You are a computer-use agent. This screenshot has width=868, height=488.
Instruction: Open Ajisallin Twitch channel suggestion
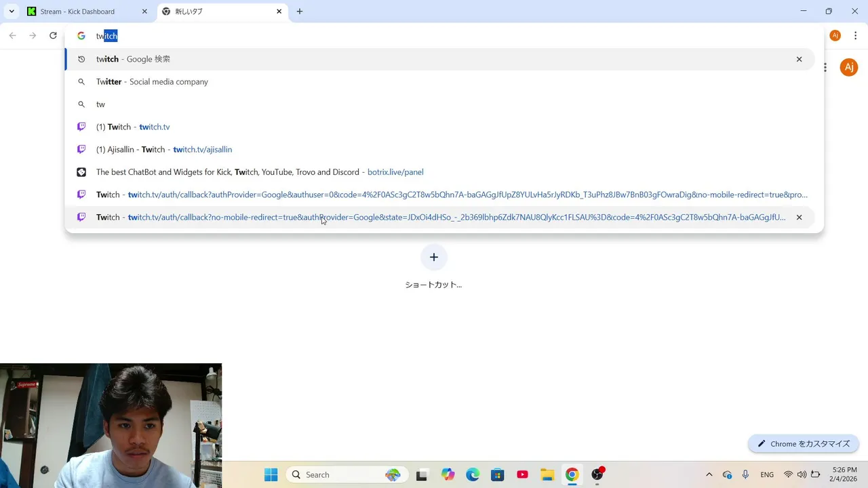click(x=439, y=149)
